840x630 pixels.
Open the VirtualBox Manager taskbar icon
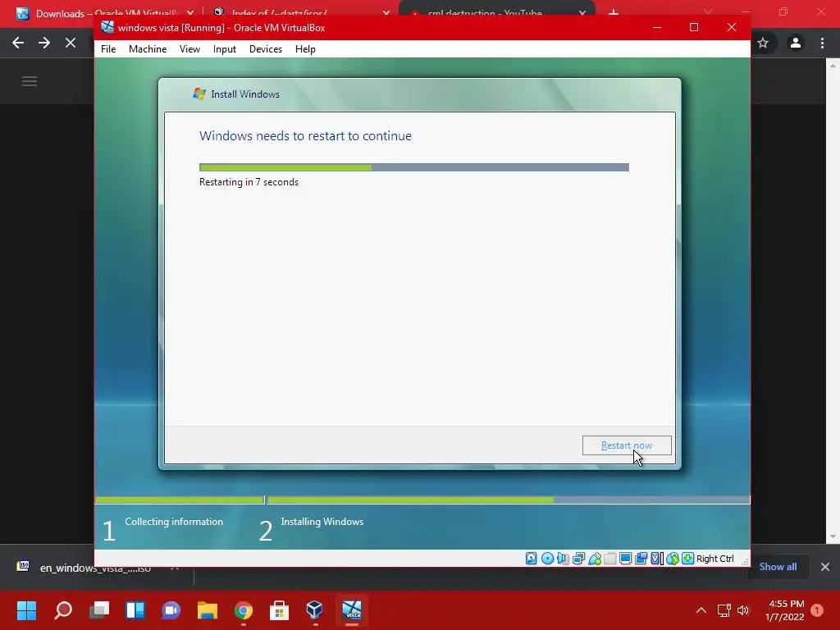(x=315, y=610)
